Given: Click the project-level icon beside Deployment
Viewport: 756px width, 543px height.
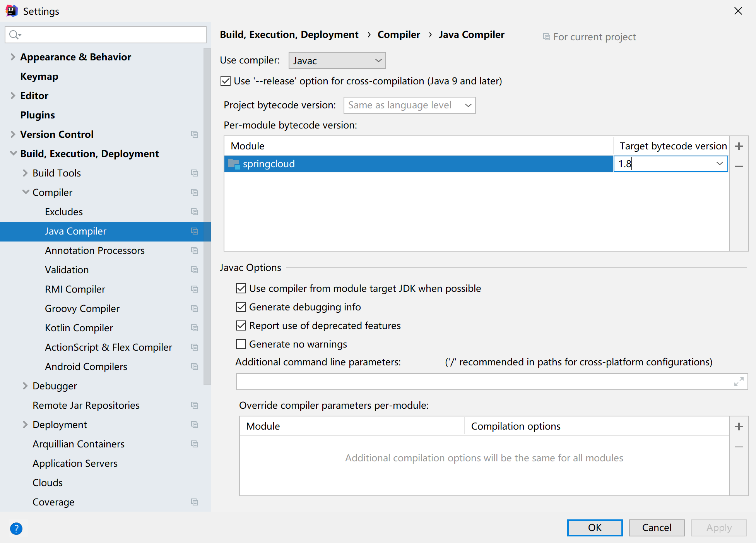Looking at the screenshot, I should click(x=195, y=425).
